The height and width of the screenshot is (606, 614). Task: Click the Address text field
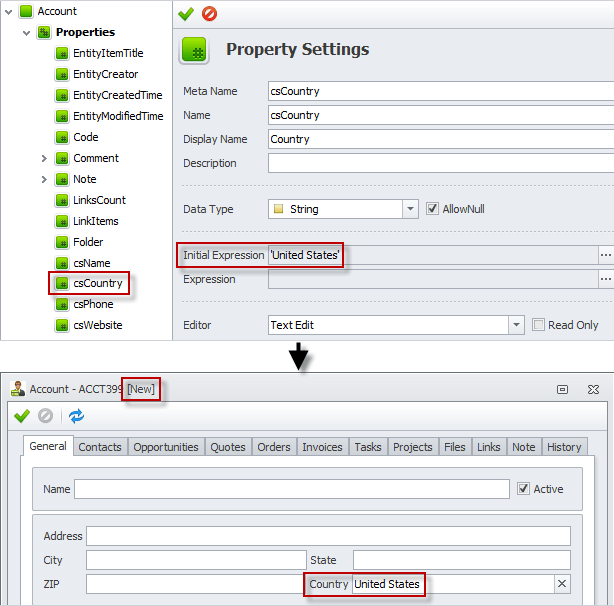pyautogui.click(x=328, y=536)
